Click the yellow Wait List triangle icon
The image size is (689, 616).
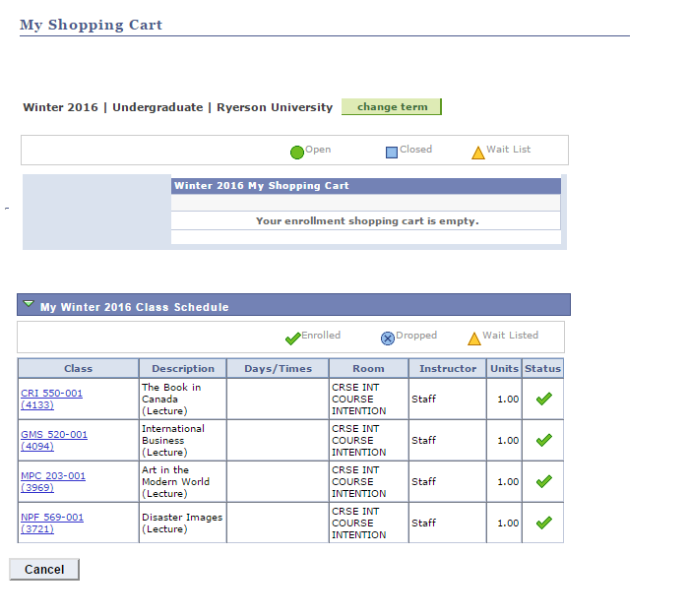[x=477, y=153]
